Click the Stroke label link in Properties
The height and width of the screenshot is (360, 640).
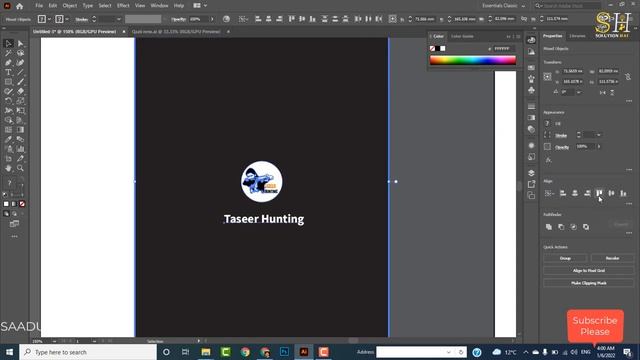[x=561, y=135]
